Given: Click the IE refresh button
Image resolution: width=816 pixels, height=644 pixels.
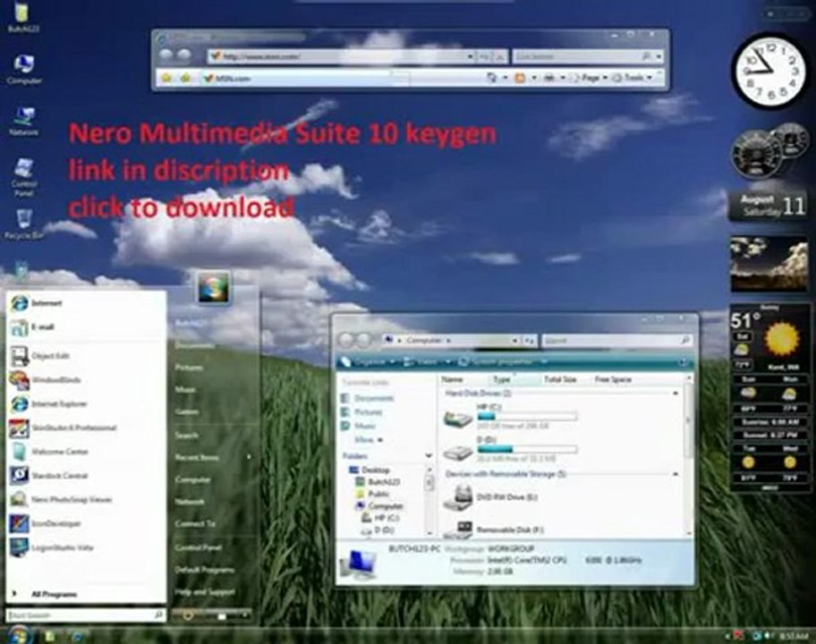Looking at the screenshot, I should 484,56.
